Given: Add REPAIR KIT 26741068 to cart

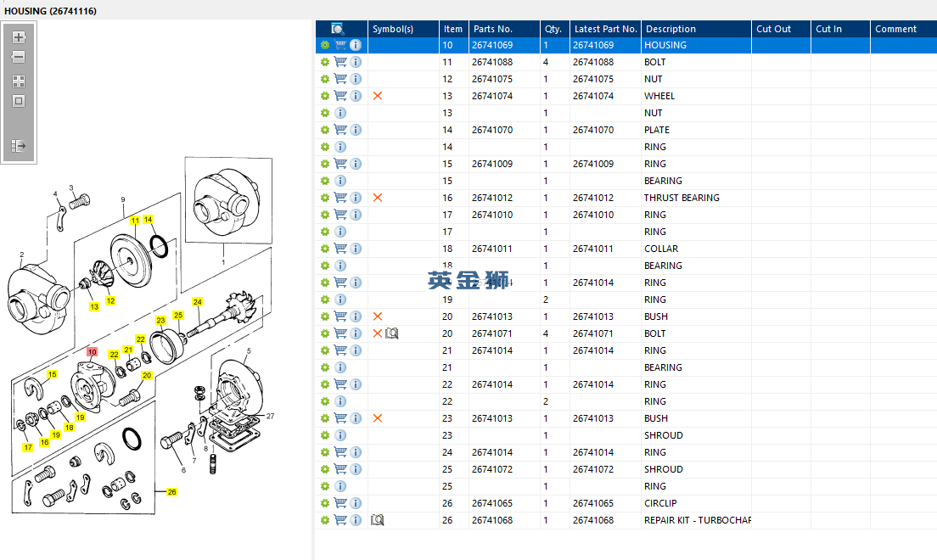Looking at the screenshot, I should (340, 520).
